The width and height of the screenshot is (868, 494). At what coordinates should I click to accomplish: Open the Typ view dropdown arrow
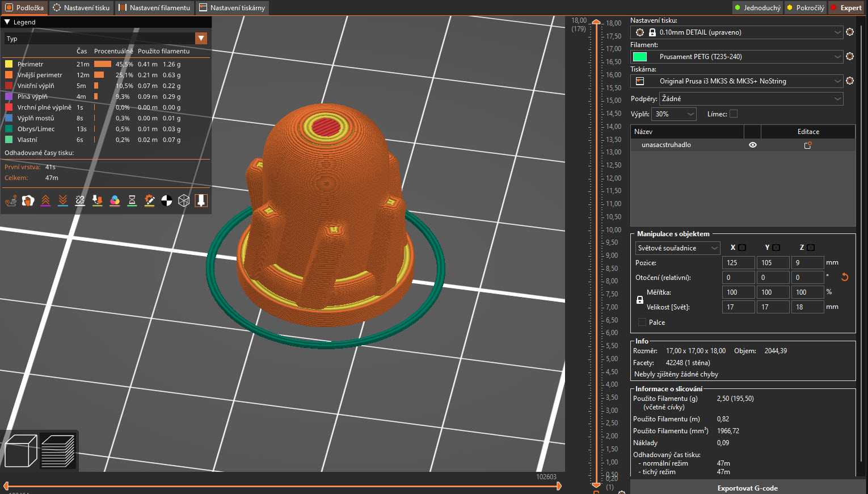click(201, 39)
